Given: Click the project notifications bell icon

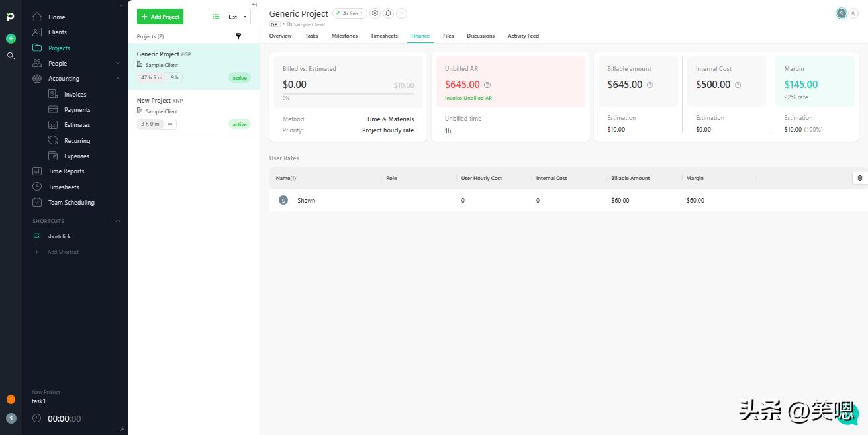Looking at the screenshot, I should click(x=388, y=13).
